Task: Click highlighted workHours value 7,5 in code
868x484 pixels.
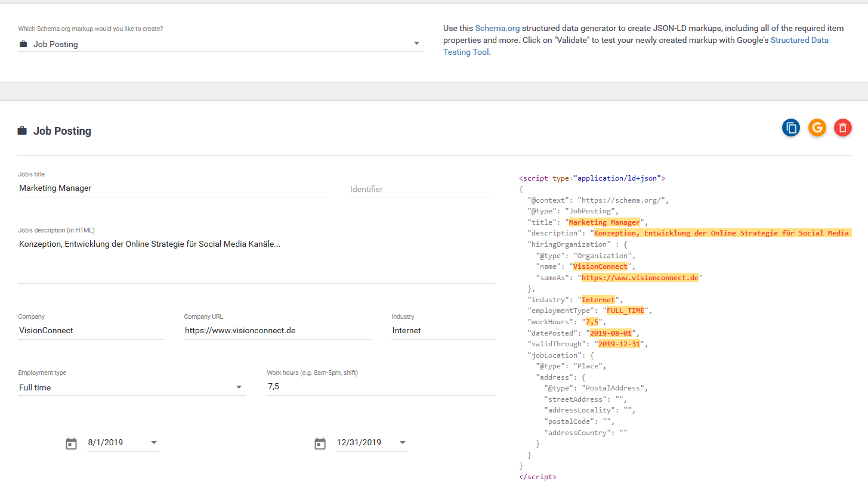Action: pos(592,322)
